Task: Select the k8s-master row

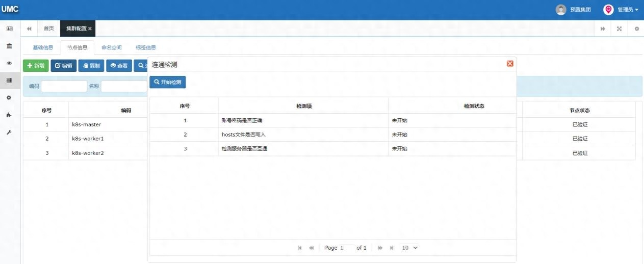Action: 86,124
